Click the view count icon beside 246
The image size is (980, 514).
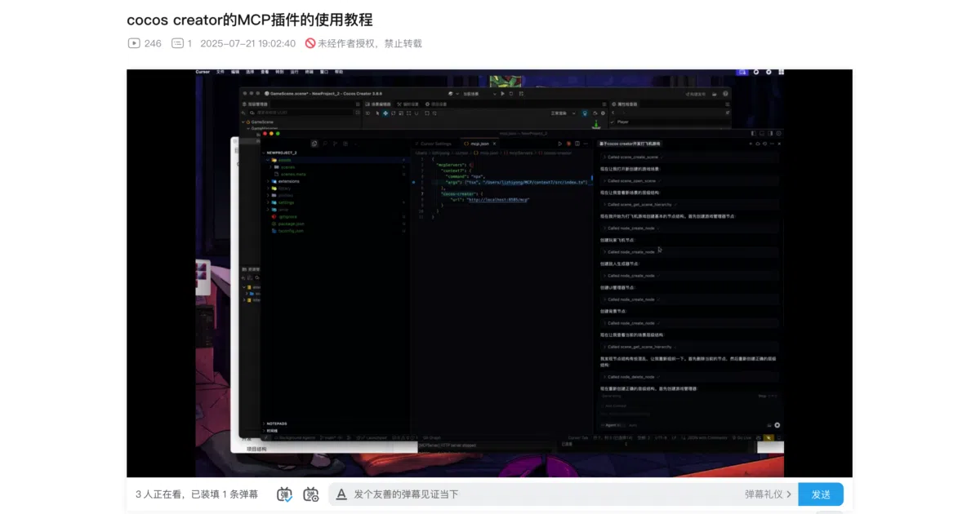pyautogui.click(x=134, y=43)
